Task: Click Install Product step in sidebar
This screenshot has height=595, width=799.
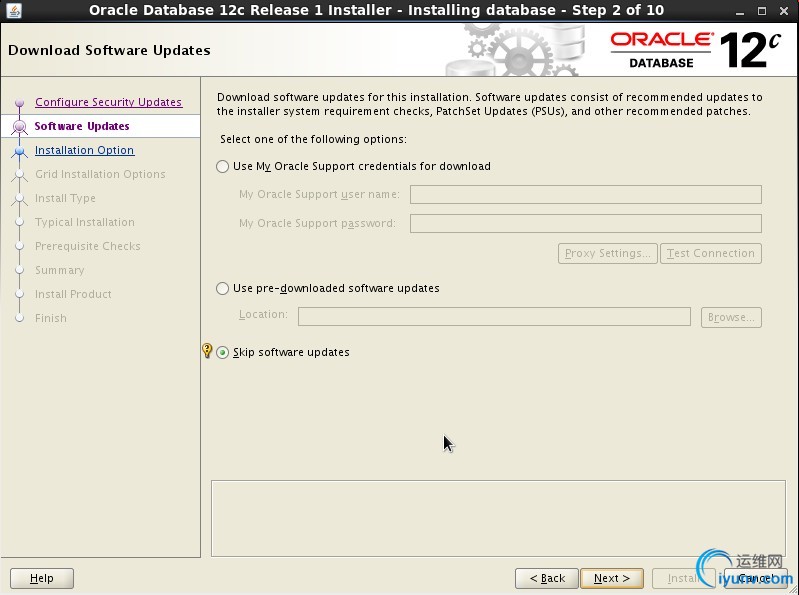Action: tap(73, 294)
